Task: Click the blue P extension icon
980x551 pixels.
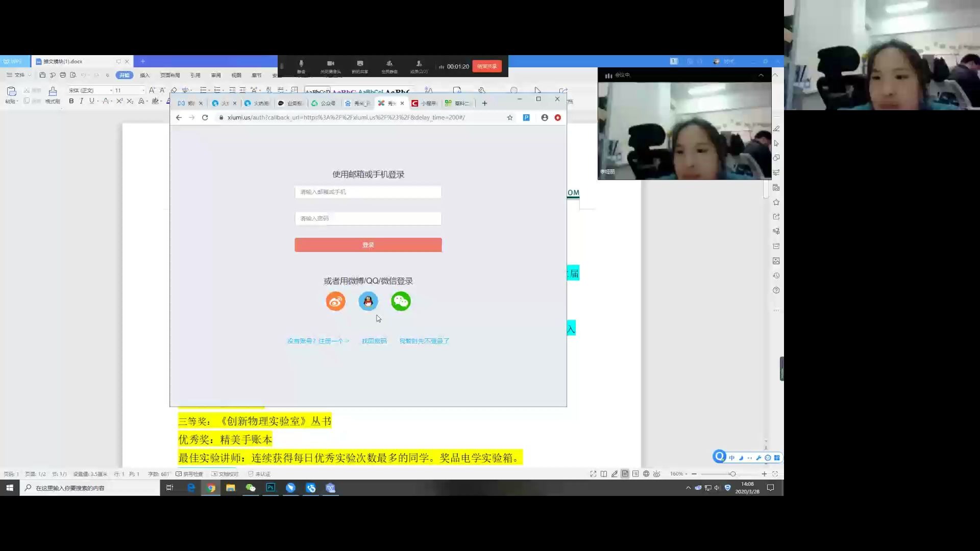Action: point(526,117)
